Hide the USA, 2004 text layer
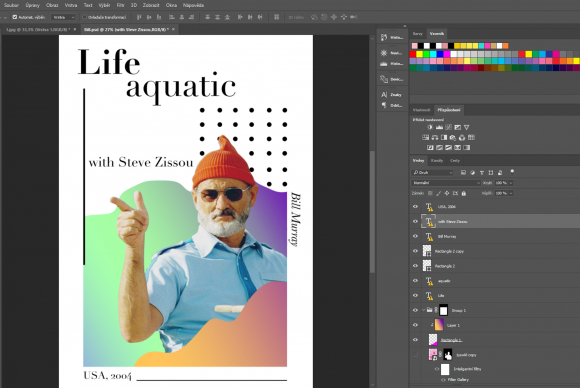 coord(415,207)
